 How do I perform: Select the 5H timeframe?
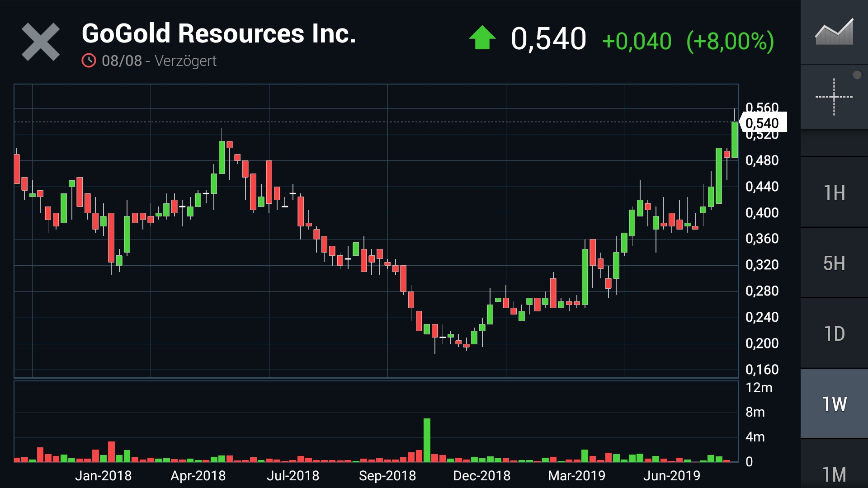(x=834, y=263)
